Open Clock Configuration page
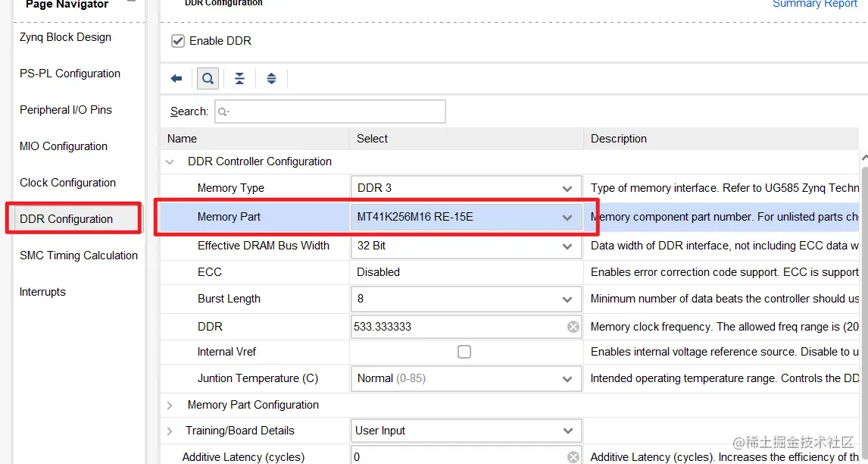Screen dimensions: 868x464 click(x=67, y=183)
